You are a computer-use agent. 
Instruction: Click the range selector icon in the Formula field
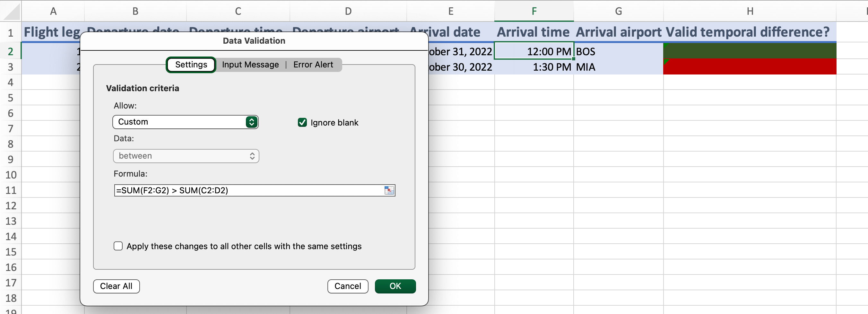click(x=389, y=190)
